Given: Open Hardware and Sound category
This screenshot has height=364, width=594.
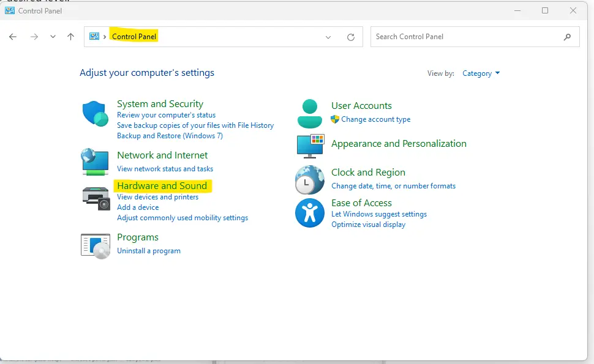Looking at the screenshot, I should [162, 186].
